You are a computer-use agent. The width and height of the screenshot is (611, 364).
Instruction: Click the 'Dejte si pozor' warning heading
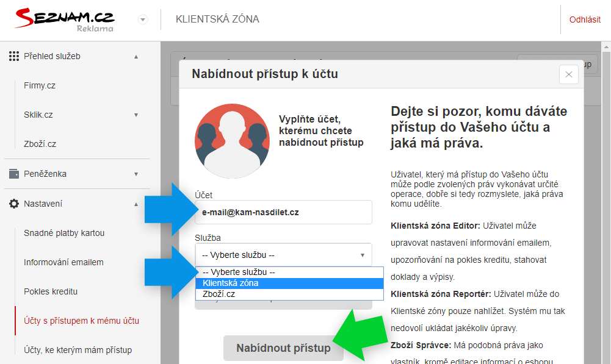pos(479,127)
